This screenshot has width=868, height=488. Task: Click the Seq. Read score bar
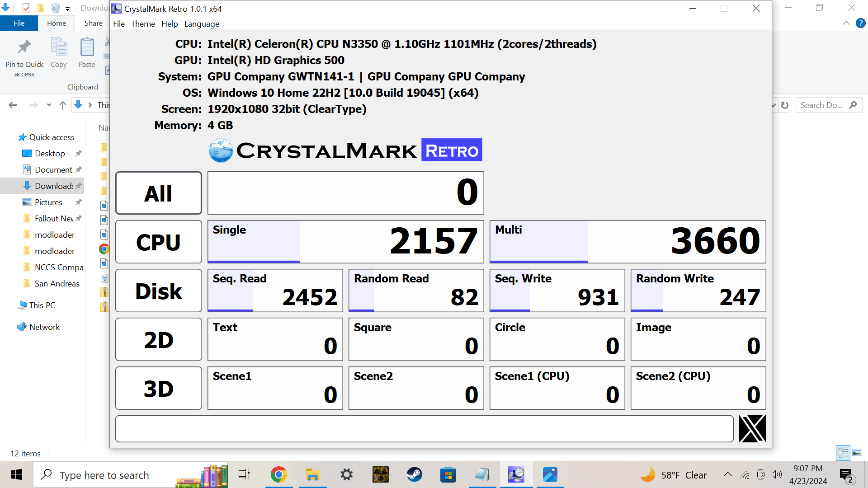(275, 291)
